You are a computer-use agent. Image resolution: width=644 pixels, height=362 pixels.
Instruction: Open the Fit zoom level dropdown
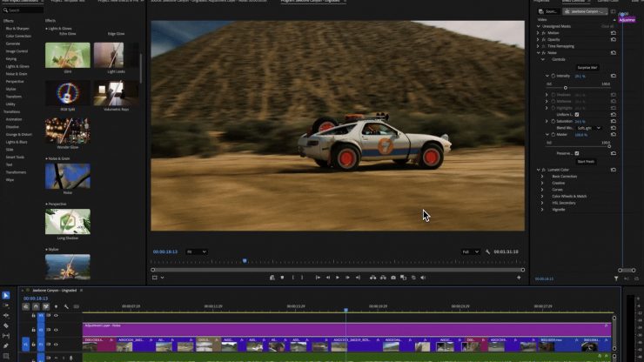[x=197, y=251]
